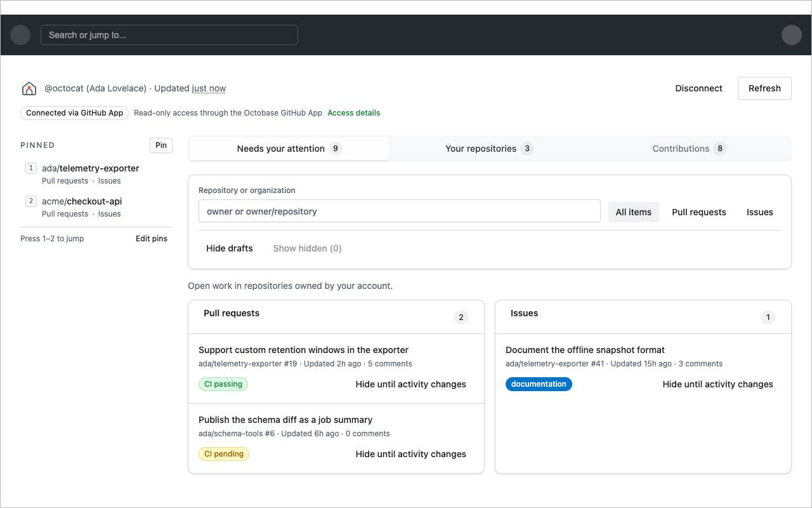Click the documentation label
This screenshot has width=812, height=508.
(539, 384)
